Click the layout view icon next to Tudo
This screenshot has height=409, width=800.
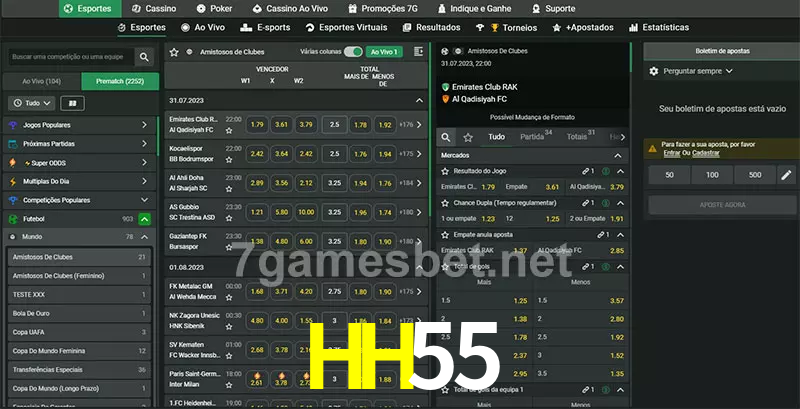[x=72, y=103]
